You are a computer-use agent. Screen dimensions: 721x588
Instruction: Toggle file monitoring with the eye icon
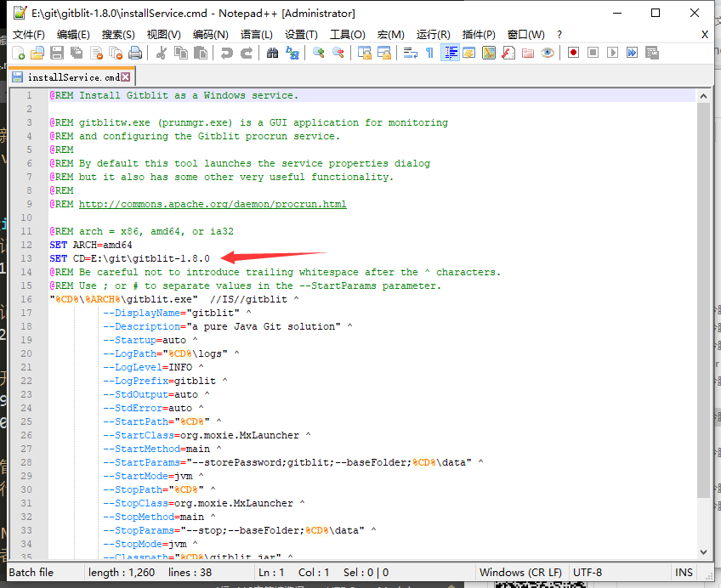tap(548, 53)
